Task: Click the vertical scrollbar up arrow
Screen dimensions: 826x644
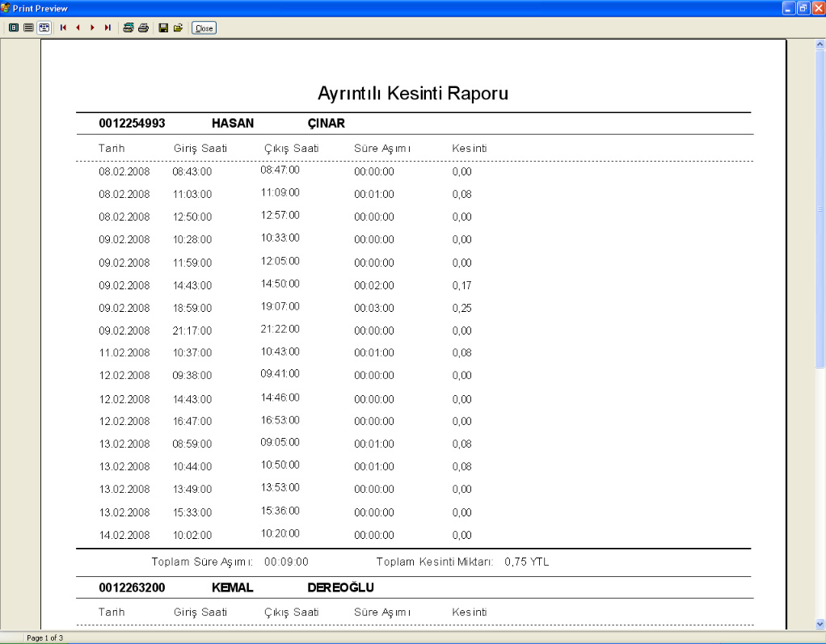Action: coord(820,45)
